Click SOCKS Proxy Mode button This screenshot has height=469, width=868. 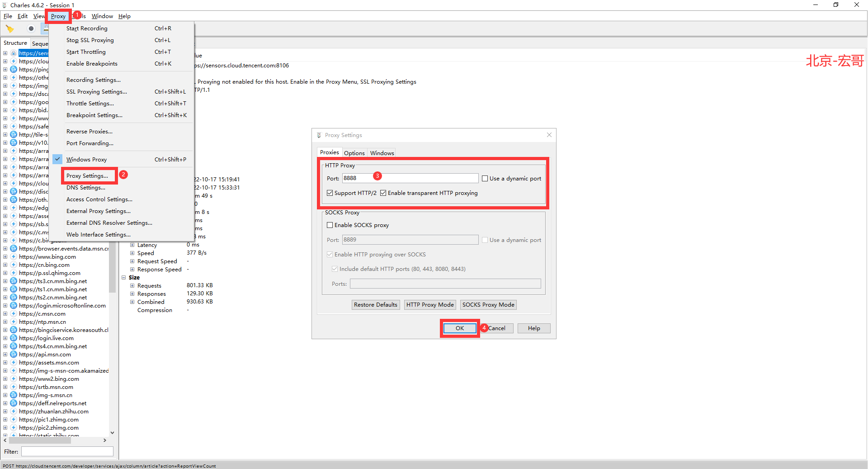coord(488,305)
